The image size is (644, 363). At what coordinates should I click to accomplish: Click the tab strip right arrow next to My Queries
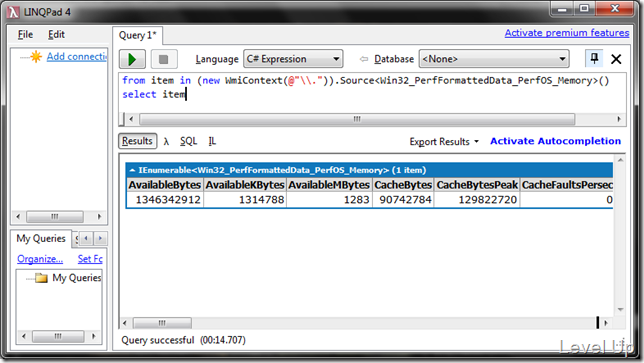tap(100, 238)
